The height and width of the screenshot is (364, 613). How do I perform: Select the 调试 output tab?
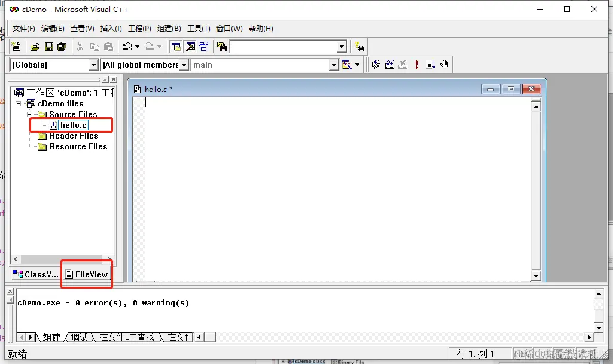(80, 337)
